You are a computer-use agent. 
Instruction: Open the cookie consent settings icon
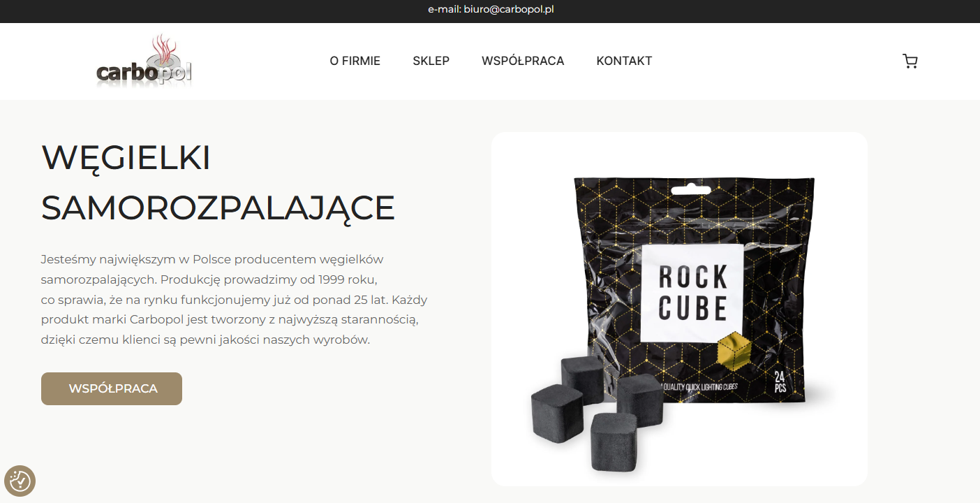pyautogui.click(x=20, y=481)
